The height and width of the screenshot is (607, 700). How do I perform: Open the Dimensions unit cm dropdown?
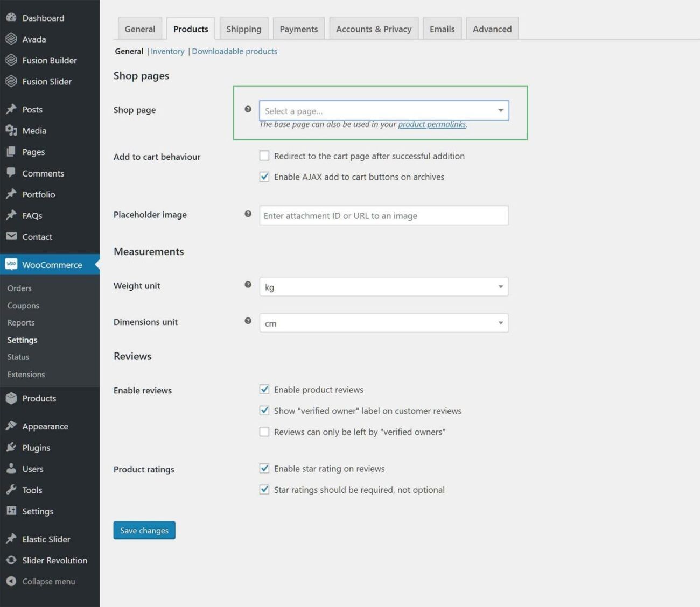(x=384, y=323)
